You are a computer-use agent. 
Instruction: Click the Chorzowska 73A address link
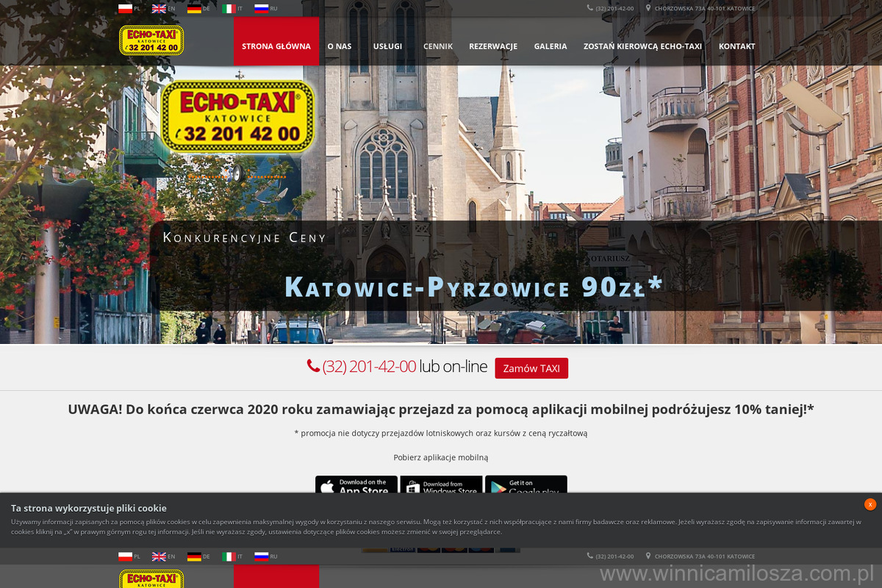(704, 9)
